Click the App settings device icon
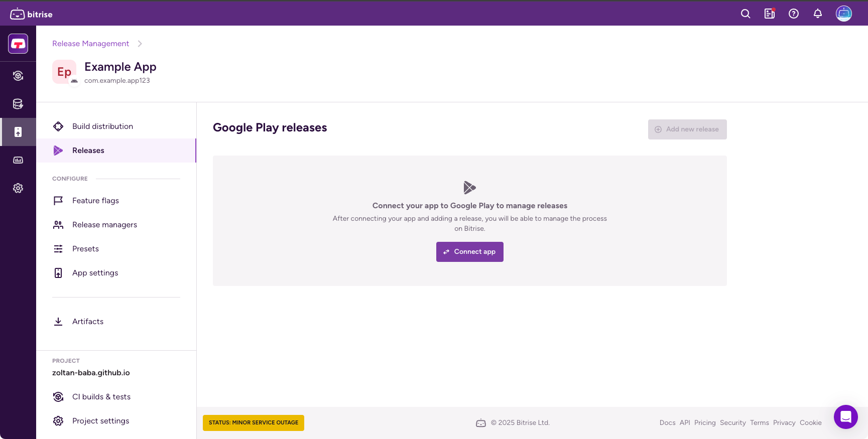Viewport: 868px width, 439px height. (58, 273)
